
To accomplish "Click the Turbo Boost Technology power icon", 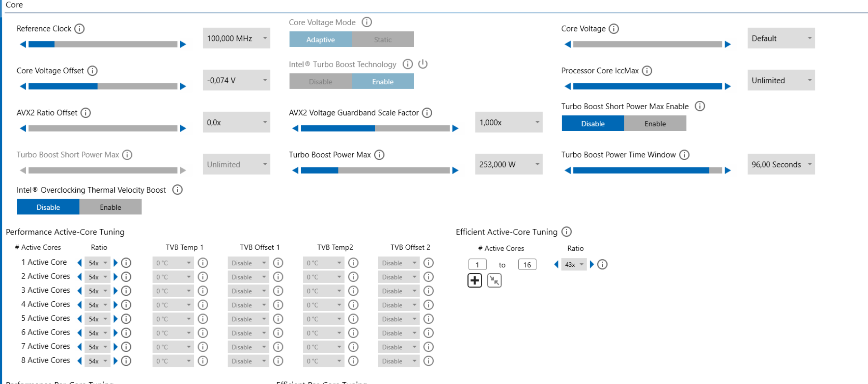I will 423,64.
